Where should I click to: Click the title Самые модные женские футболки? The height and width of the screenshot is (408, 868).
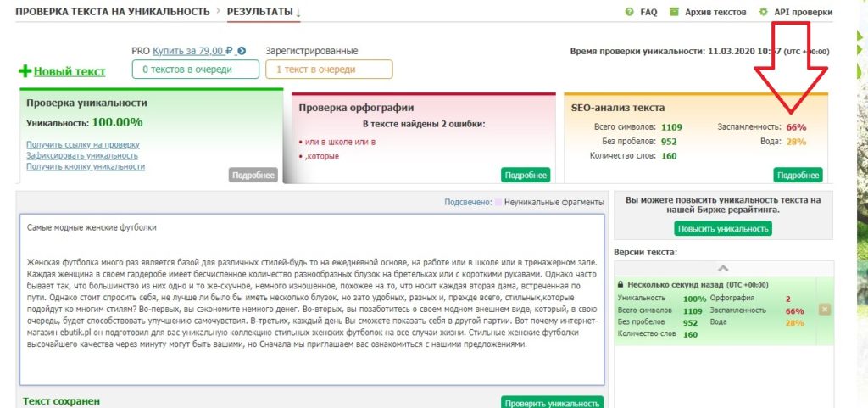pos(92,227)
